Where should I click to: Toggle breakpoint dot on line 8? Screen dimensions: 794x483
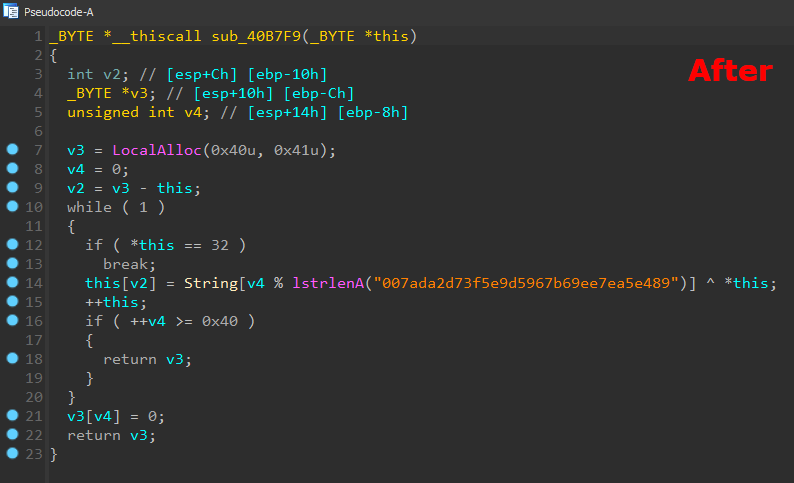tap(13, 168)
